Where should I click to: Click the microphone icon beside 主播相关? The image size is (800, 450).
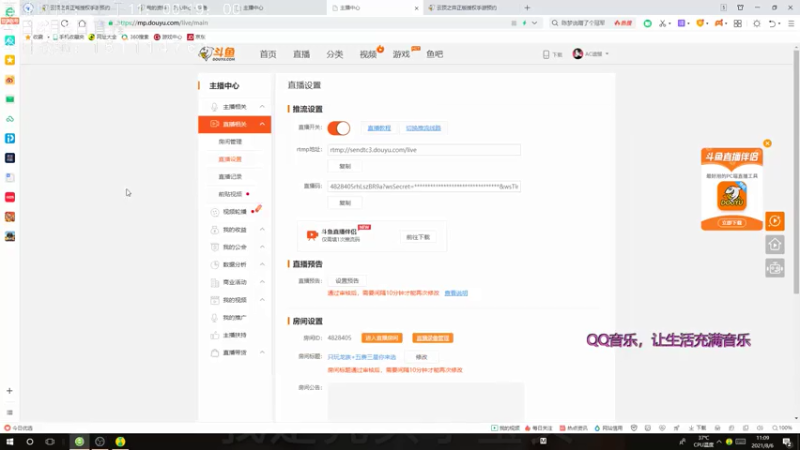(x=214, y=107)
